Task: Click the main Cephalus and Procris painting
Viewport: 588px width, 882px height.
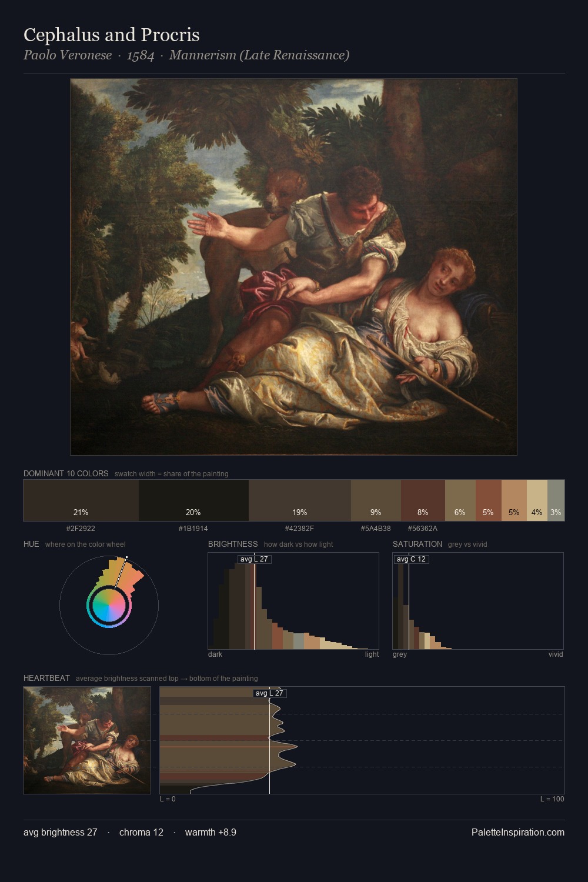Action: pos(293,267)
